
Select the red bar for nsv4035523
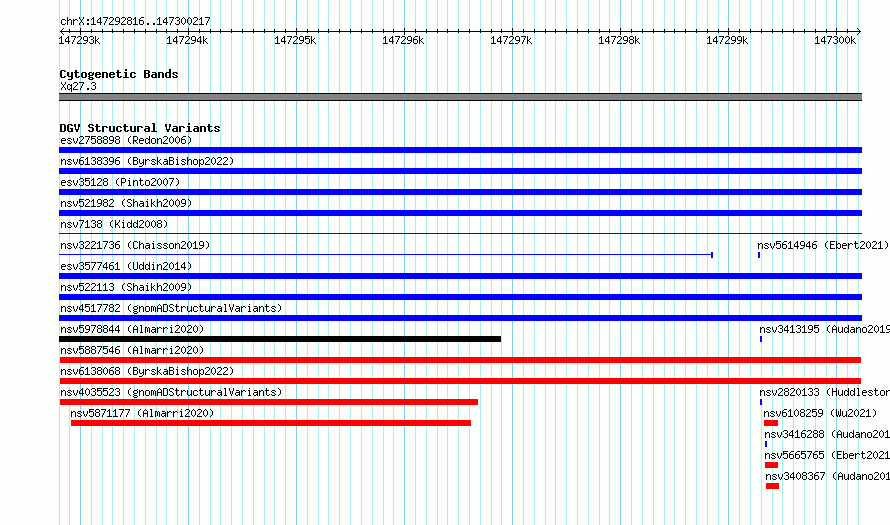click(268, 402)
